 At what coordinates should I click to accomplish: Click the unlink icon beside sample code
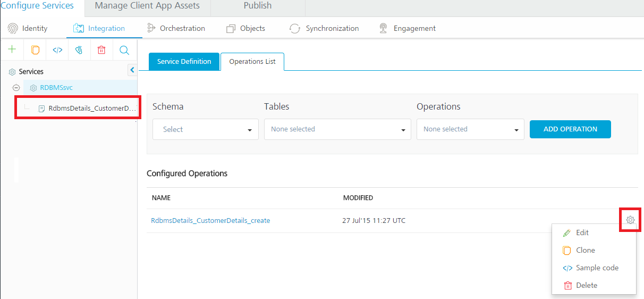click(79, 50)
